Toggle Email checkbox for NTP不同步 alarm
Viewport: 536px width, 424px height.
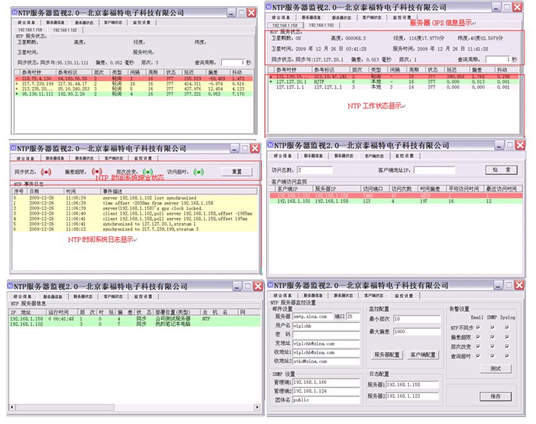click(478, 327)
